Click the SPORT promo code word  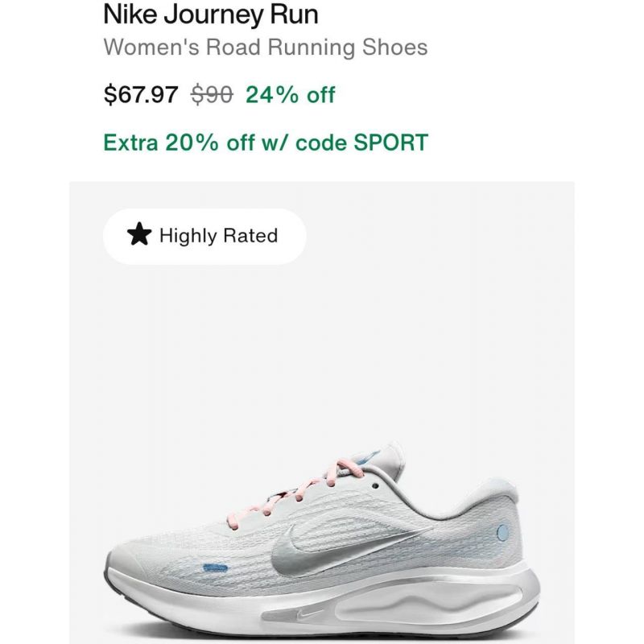click(390, 142)
